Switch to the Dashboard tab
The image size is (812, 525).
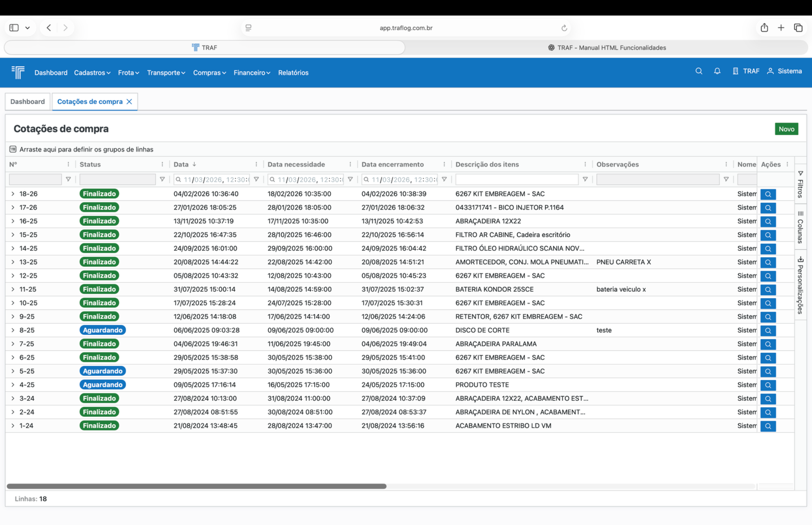(27, 102)
